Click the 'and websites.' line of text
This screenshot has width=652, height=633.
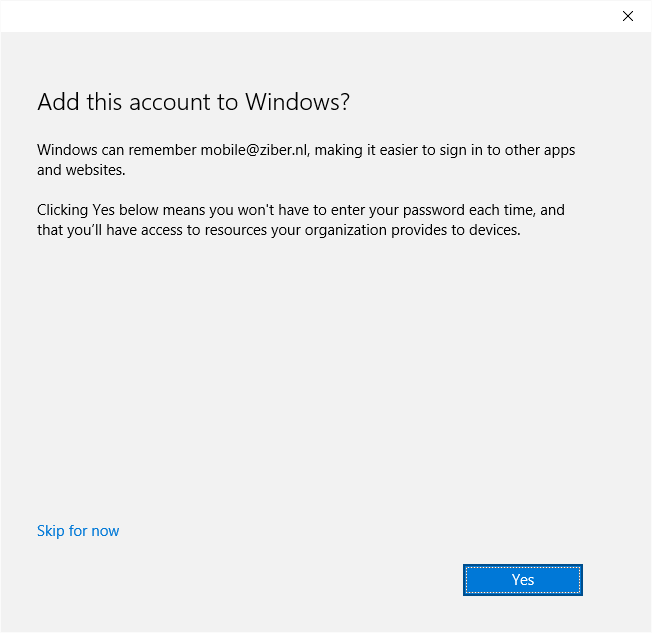(81, 170)
